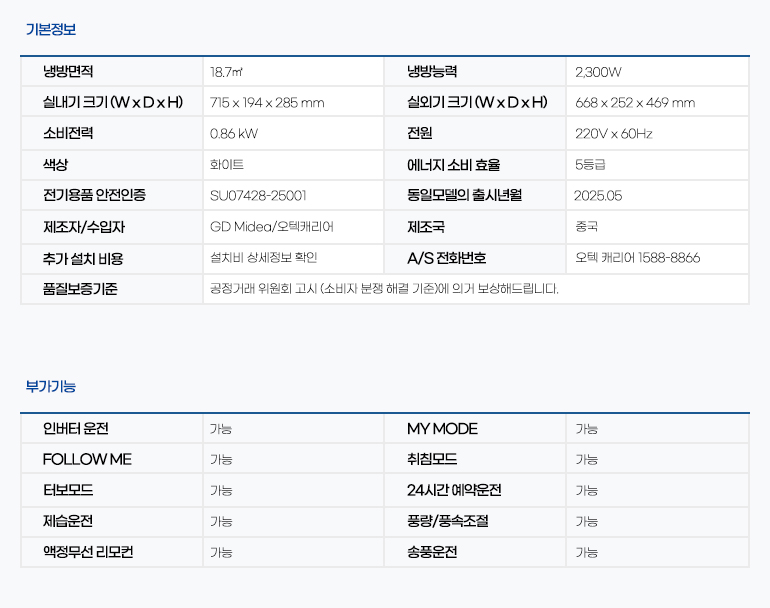Click the 전원 value 220V x 60Hz
770x608 pixels.
pyautogui.click(x=613, y=134)
